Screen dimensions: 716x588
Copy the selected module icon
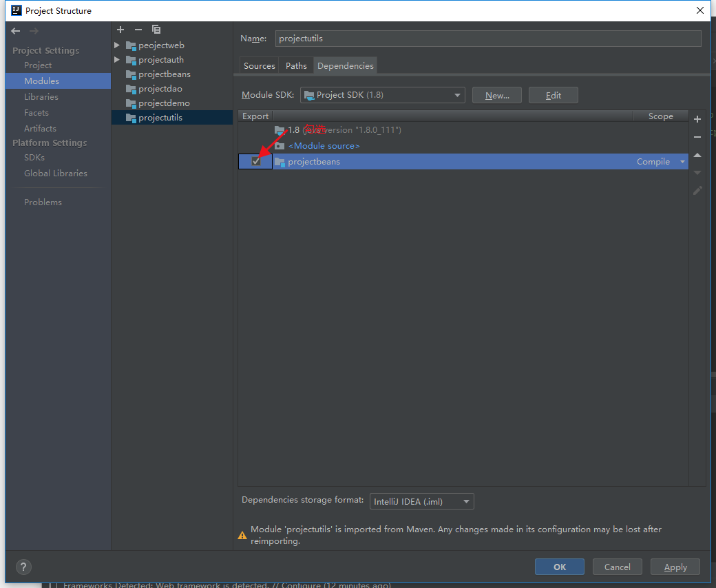(x=156, y=30)
